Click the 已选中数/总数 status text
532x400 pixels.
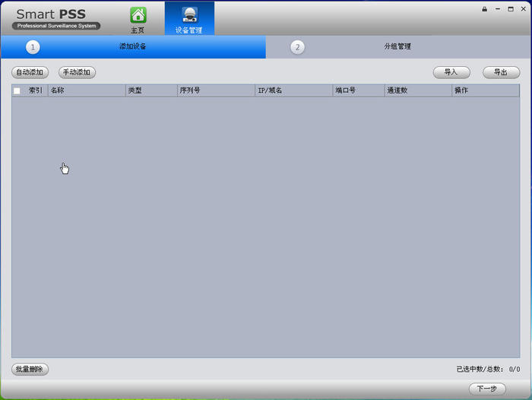click(x=488, y=369)
